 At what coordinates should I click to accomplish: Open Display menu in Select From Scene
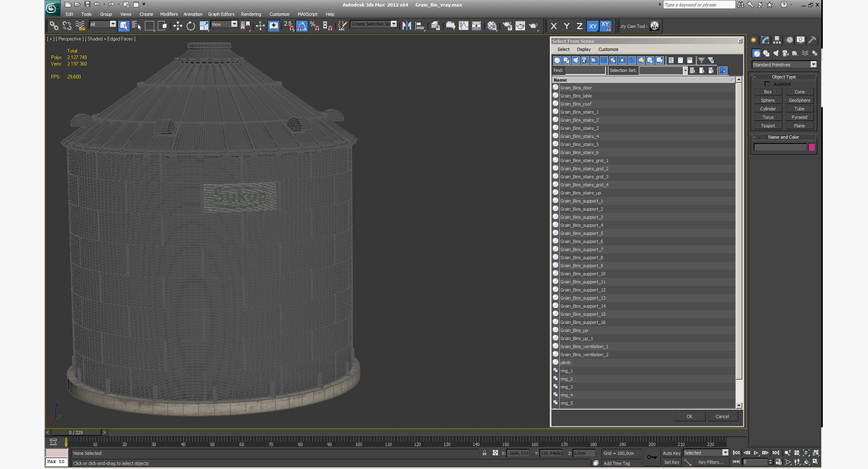584,49
